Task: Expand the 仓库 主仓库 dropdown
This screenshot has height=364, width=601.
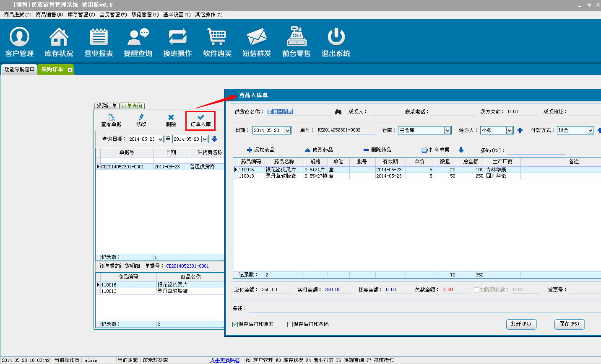Action: pos(447,130)
